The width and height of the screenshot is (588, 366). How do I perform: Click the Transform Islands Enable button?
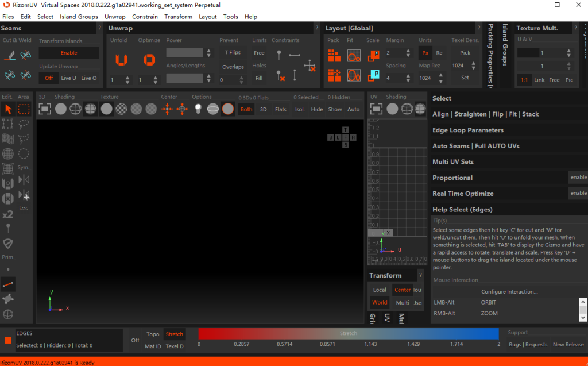pyautogui.click(x=69, y=53)
